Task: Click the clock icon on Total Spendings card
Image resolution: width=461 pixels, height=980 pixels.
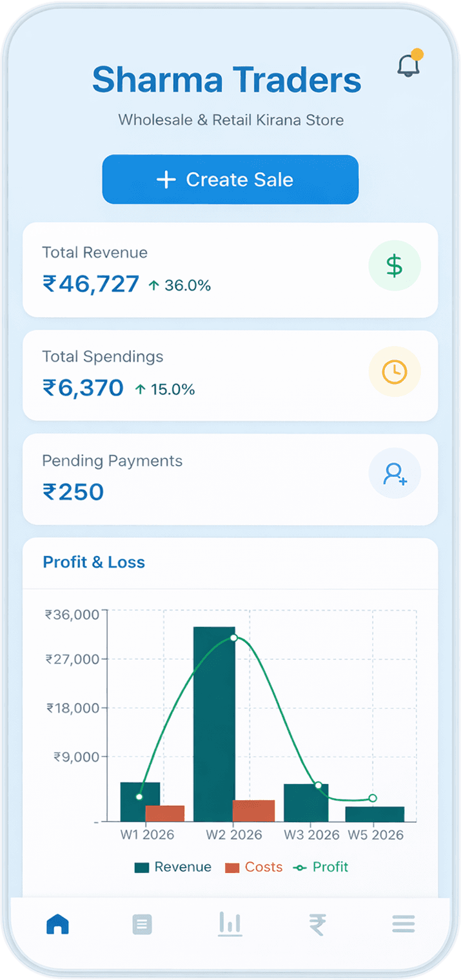Action: pyautogui.click(x=395, y=371)
